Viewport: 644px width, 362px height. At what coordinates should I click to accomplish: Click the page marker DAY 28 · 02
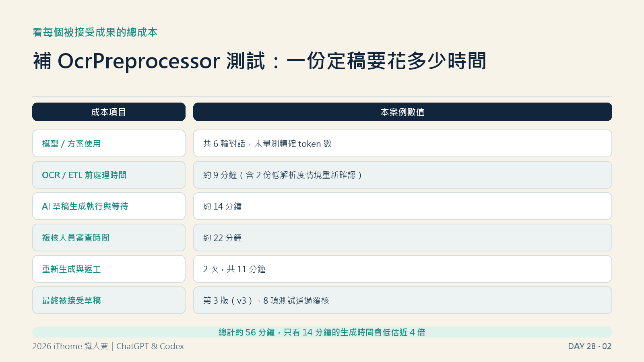pyautogui.click(x=590, y=346)
